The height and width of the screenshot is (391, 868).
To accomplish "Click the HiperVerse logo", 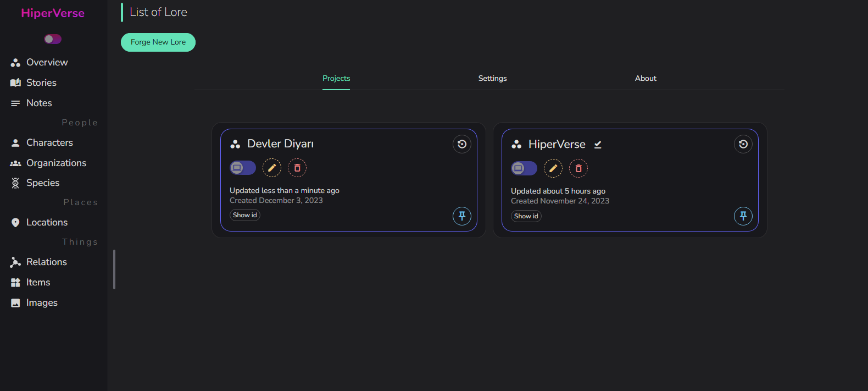I will click(x=53, y=13).
